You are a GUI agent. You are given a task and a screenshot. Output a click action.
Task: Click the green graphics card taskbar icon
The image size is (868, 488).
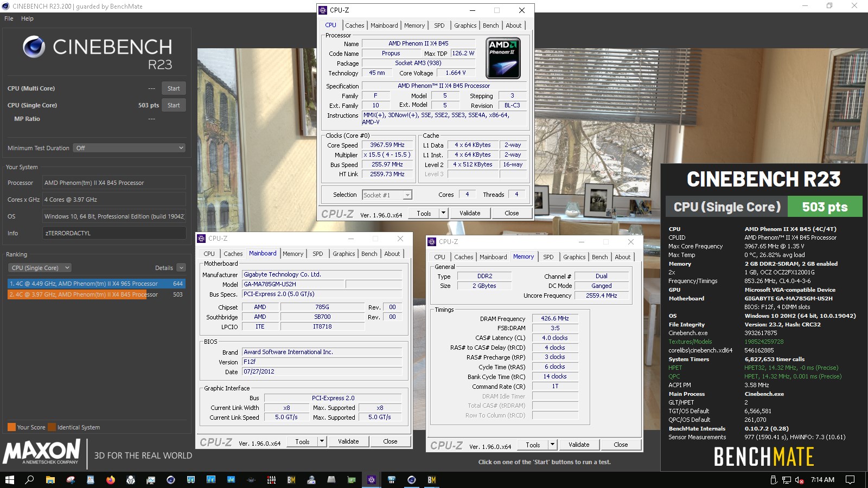click(352, 480)
